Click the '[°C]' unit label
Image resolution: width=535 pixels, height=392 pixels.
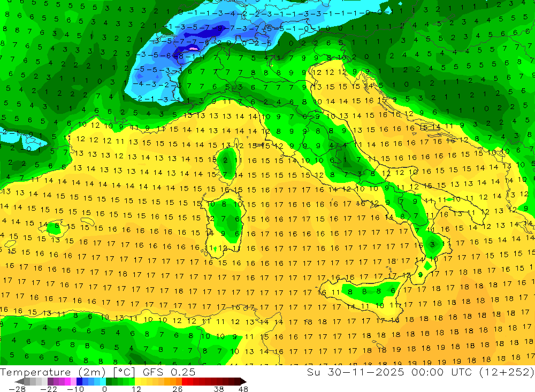click(124, 372)
